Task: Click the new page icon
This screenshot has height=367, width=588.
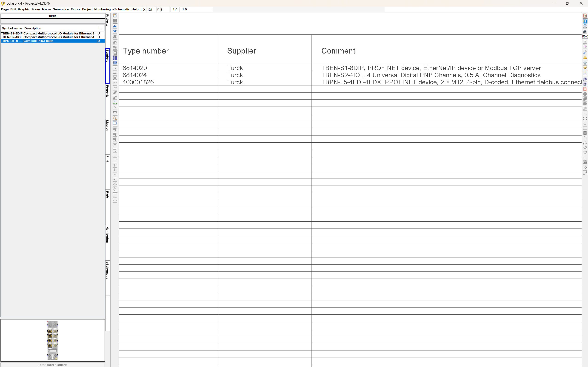Action: point(115,16)
